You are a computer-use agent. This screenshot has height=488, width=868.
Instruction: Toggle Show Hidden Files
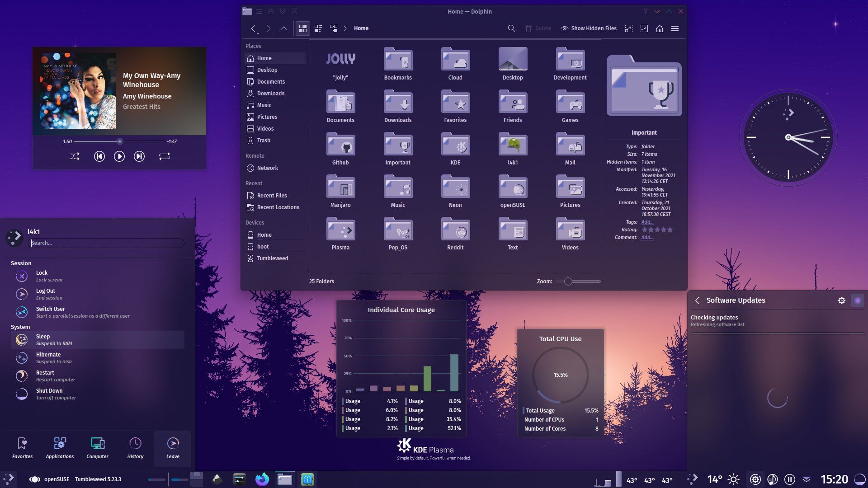pyautogui.click(x=589, y=28)
